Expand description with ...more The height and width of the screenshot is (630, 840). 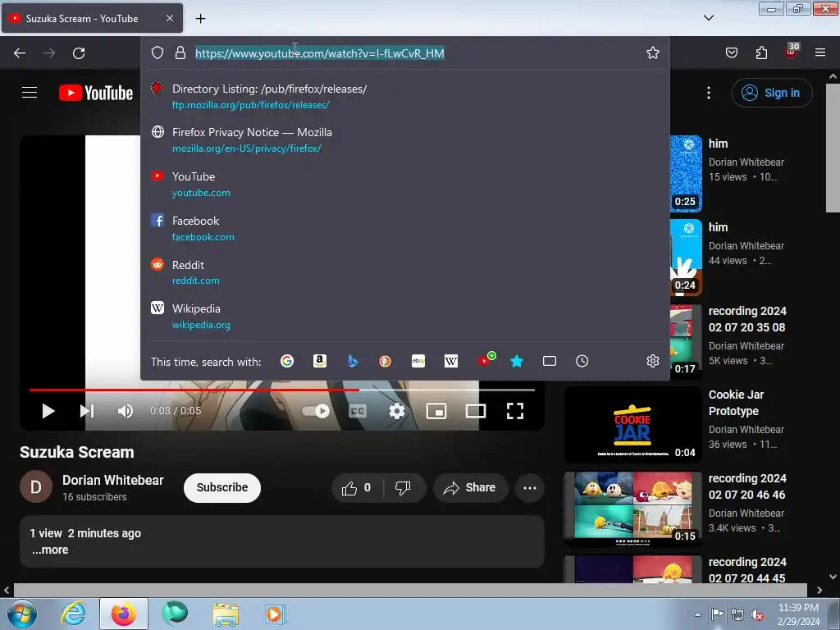(50, 550)
